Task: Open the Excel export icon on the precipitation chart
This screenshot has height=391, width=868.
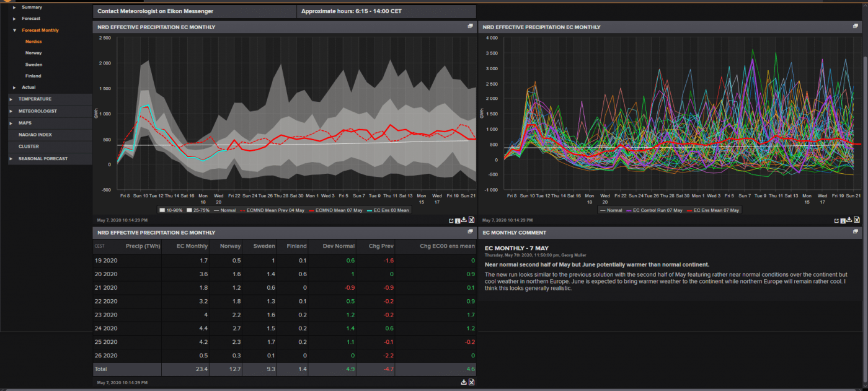Action: [471, 219]
